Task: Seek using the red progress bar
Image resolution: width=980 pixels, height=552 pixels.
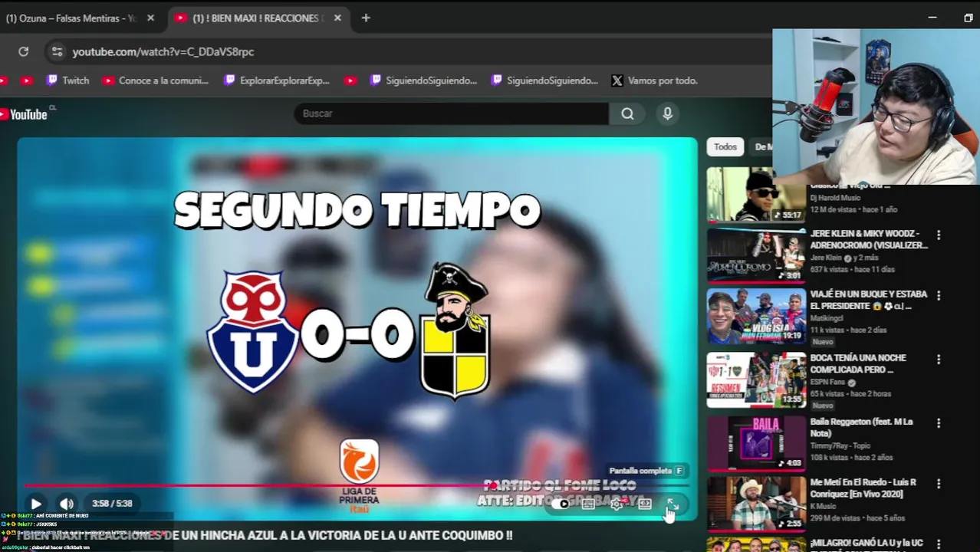Action: [x=357, y=485]
